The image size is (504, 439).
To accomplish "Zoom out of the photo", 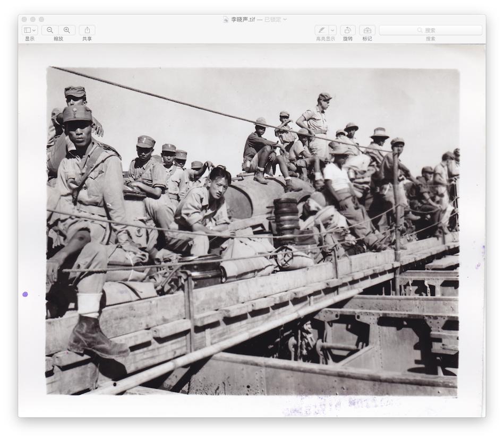I will click(50, 30).
